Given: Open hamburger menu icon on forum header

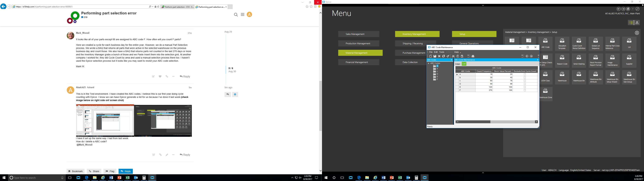Looking at the screenshot, I should (x=243, y=15).
